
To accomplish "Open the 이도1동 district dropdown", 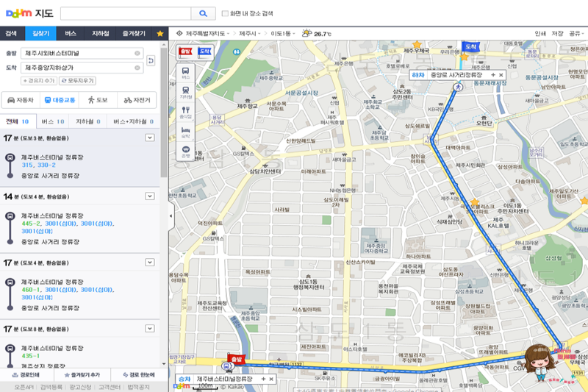I will click(x=283, y=33).
